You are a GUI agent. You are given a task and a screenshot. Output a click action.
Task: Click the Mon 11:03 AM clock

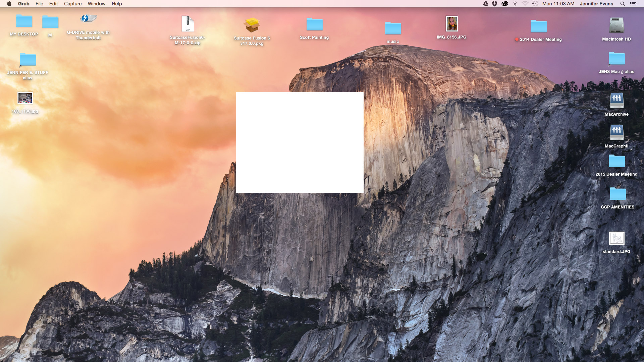coord(558,4)
